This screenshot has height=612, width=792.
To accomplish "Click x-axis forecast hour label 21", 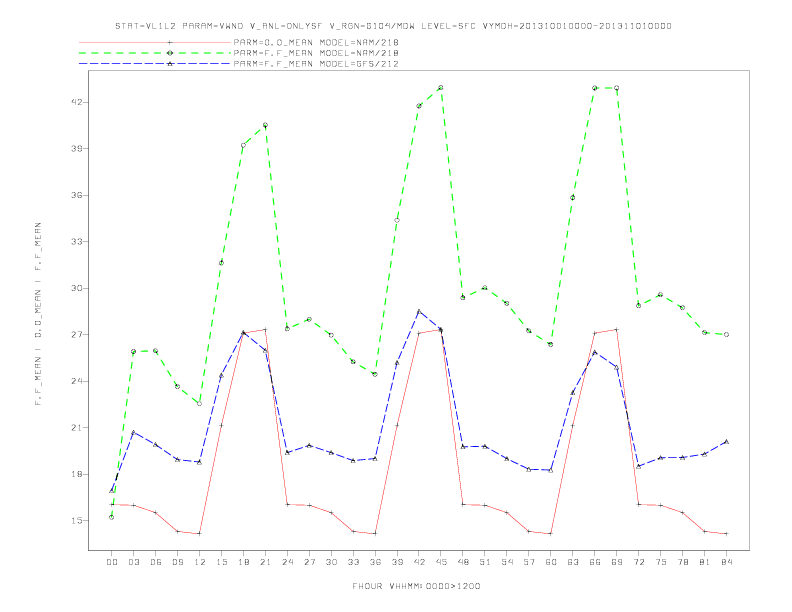I will (x=265, y=562).
